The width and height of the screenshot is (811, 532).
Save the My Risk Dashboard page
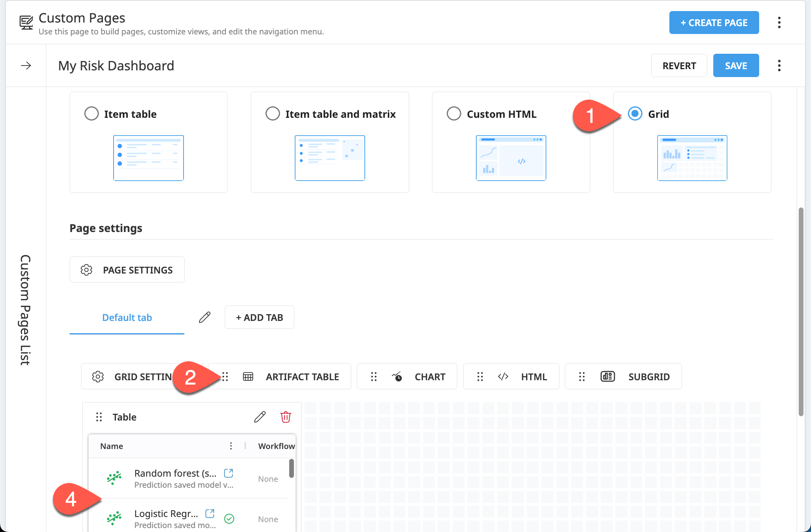tap(736, 66)
